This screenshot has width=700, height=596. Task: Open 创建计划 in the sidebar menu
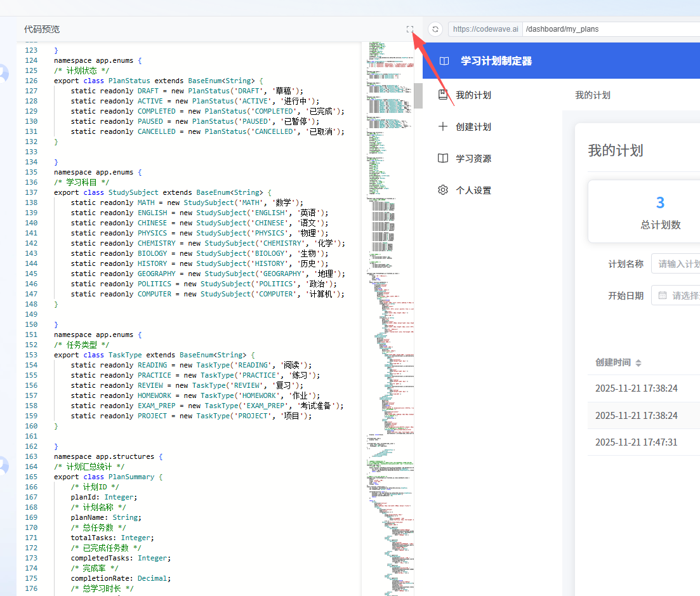[x=473, y=127]
